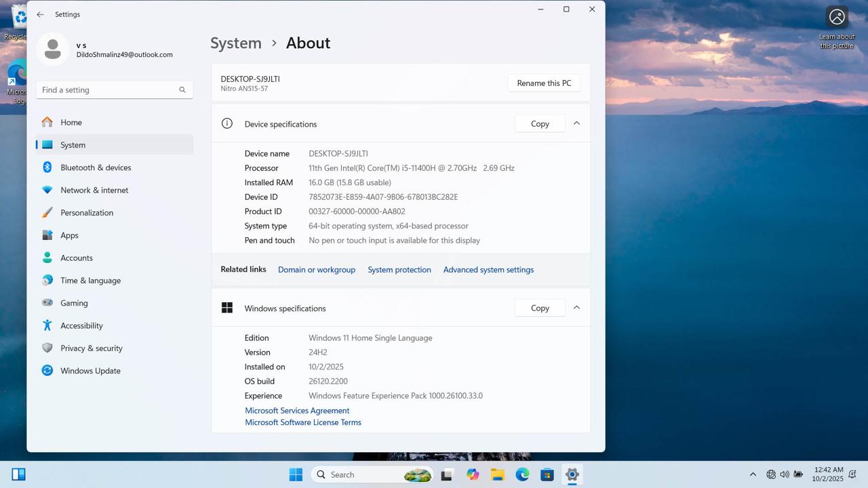
Task: Click the Rename this PC button
Action: pyautogui.click(x=544, y=83)
